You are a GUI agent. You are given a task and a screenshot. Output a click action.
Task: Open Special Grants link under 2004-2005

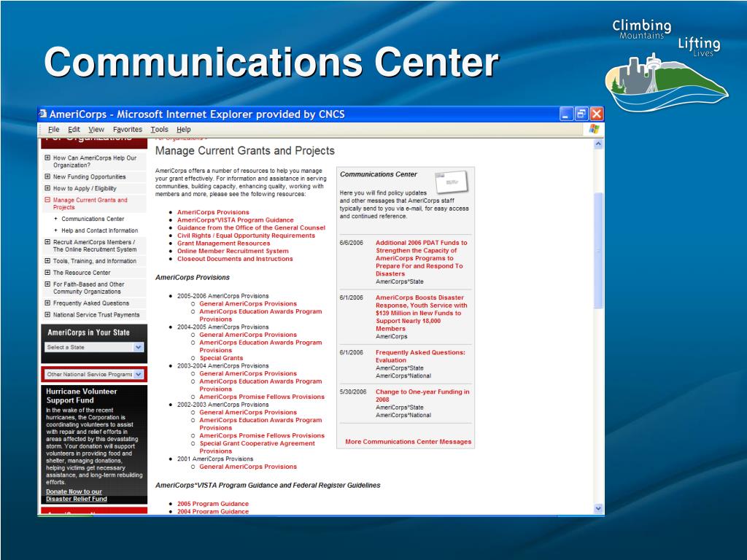[x=221, y=358]
